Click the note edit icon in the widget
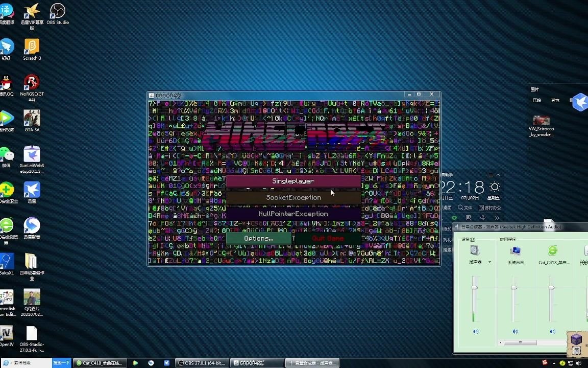The height and width of the screenshot is (368, 588). 469,218
